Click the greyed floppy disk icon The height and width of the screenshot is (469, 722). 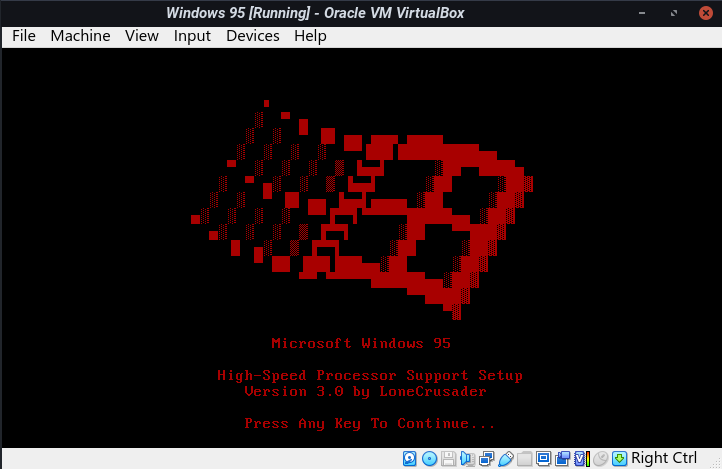point(449,458)
